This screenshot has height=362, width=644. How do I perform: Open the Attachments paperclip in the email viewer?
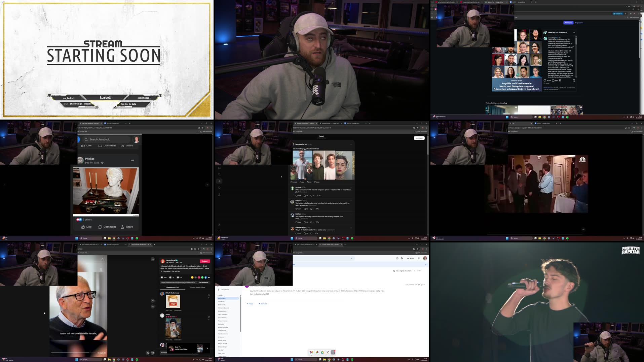219,289
